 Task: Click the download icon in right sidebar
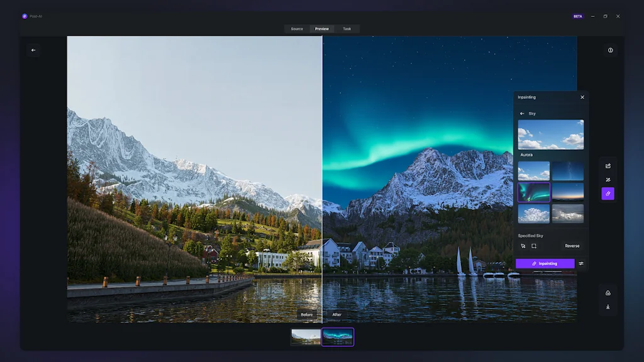pos(608,307)
